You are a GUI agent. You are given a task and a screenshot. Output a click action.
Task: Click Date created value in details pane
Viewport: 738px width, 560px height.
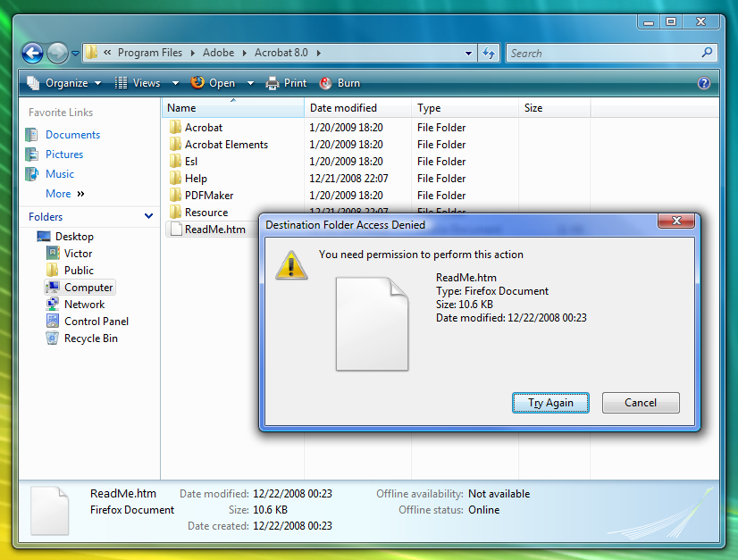pos(292,526)
